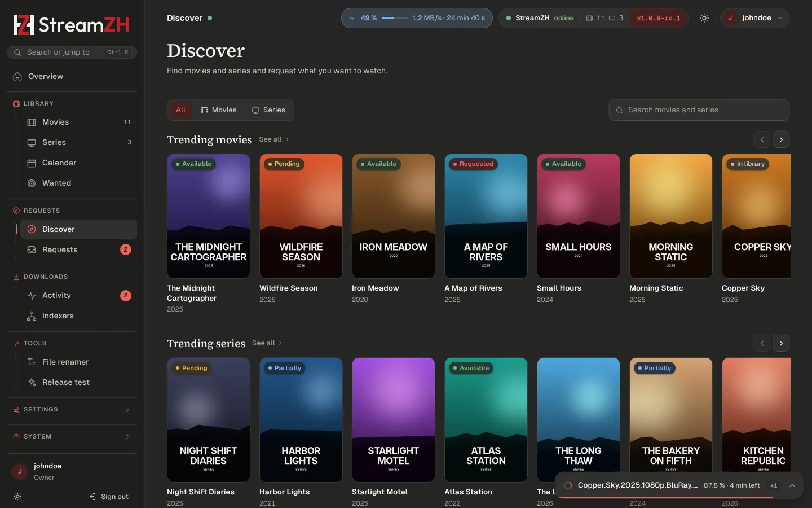812x508 pixels.
Task: Switch to the Movies filter tab
Action: pos(219,110)
